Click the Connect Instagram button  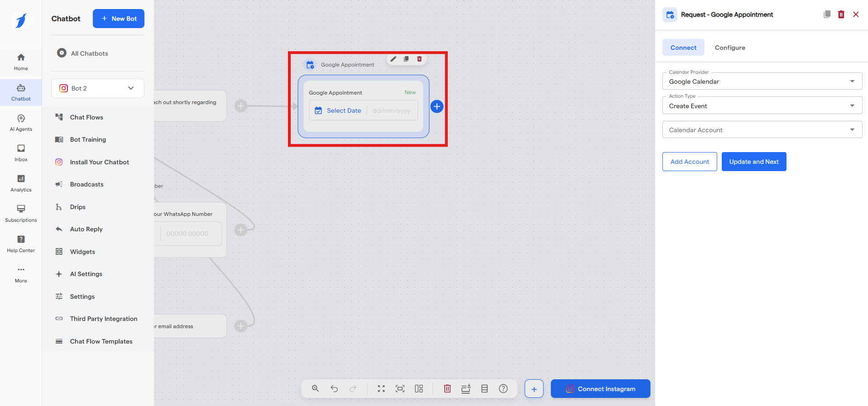coord(600,389)
